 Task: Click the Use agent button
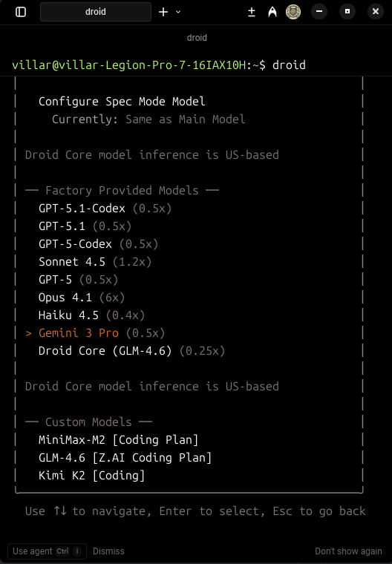click(48, 551)
